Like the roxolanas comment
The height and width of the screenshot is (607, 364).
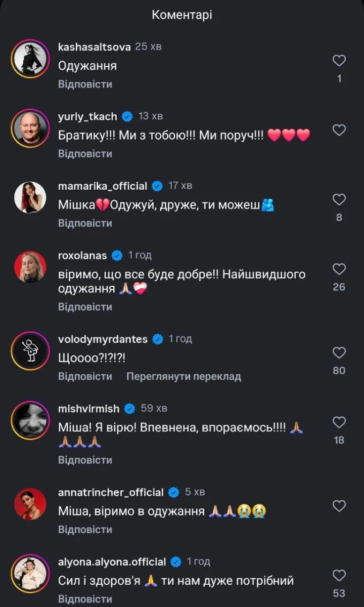pyautogui.click(x=339, y=269)
